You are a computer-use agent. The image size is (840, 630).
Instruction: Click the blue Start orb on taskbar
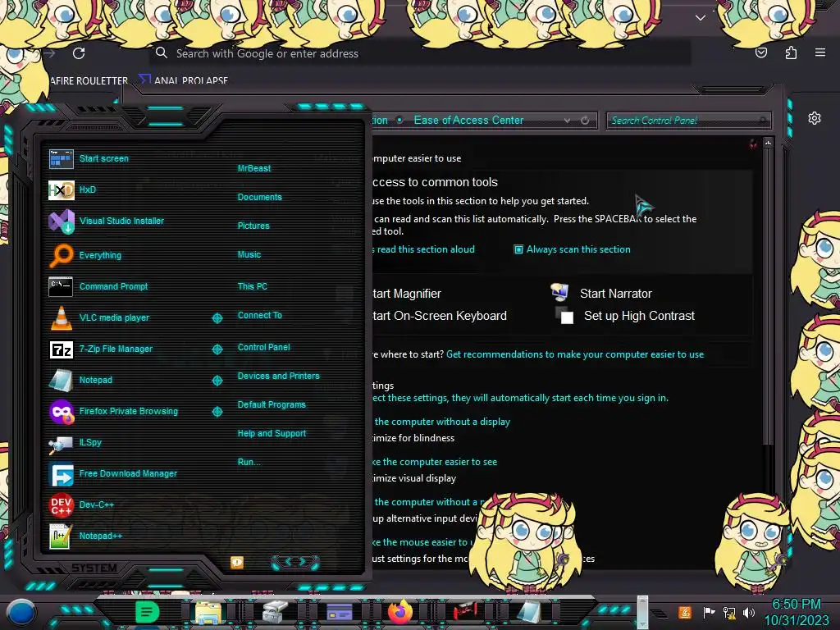(x=21, y=612)
